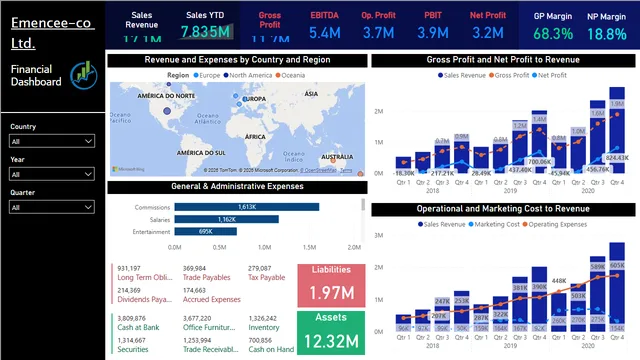Click the Trade Payables 369,984 item
This screenshot has width=640, height=360.
pos(207,273)
